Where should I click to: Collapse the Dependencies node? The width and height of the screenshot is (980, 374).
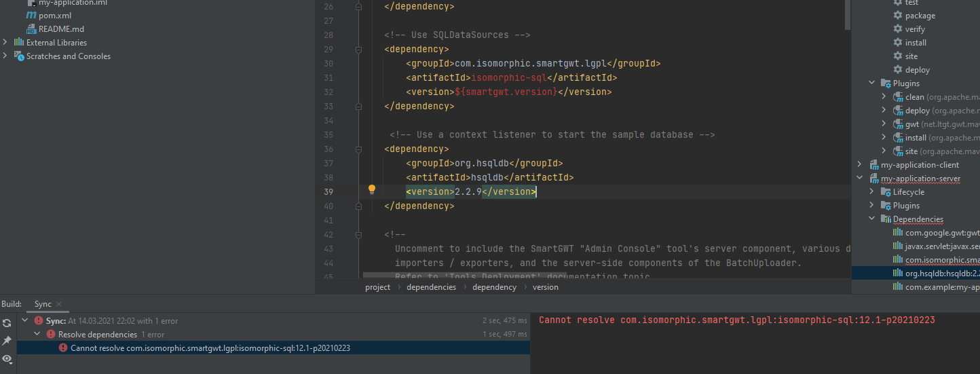point(872,219)
